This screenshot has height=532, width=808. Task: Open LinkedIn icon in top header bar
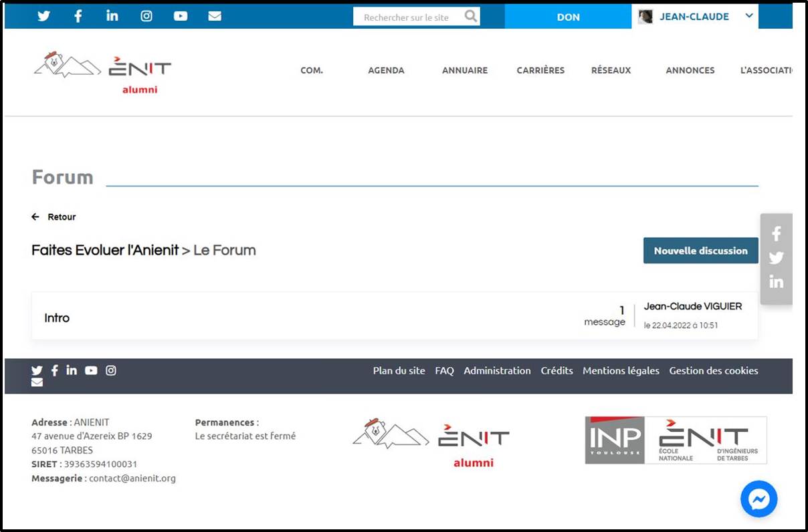(x=112, y=16)
